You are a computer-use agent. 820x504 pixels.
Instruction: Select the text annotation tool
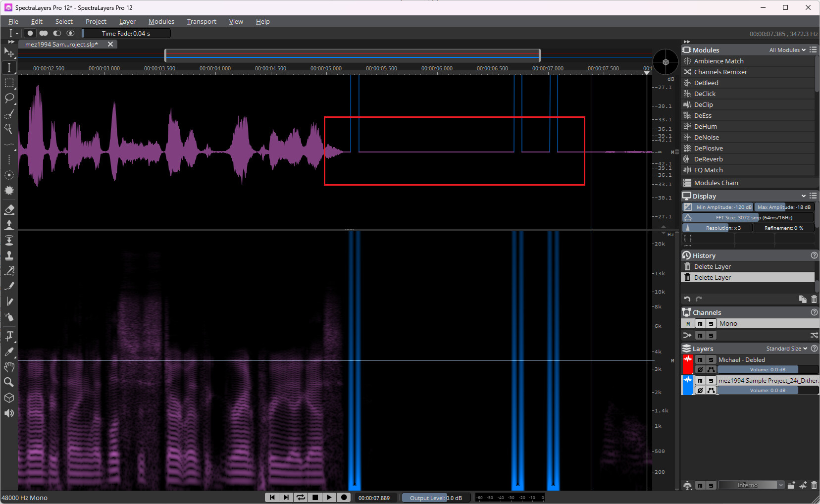coord(9,336)
